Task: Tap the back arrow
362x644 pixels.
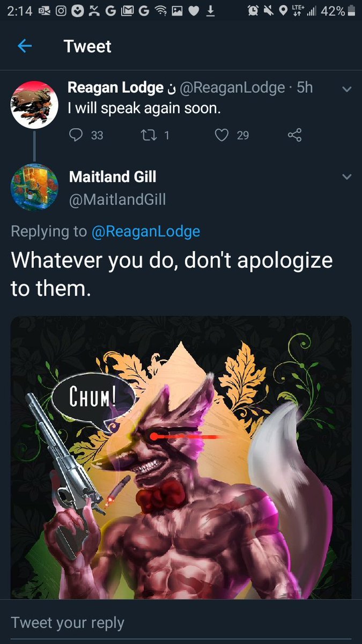Action: coord(25,46)
